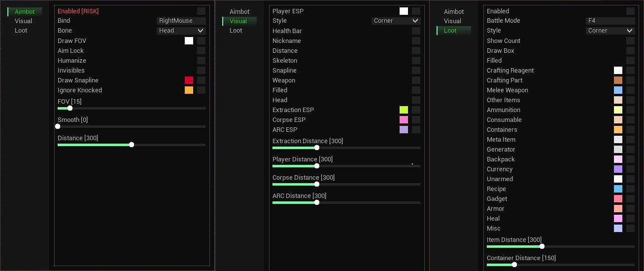The width and height of the screenshot is (644, 271).
Task: Open the green Extraction ESP color swatch
Action: [404, 110]
